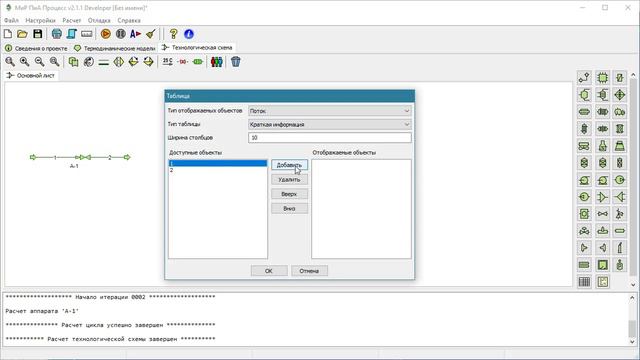Open the 'Тип таблицы' dropdown
The height and width of the screenshot is (360, 640).
tap(330, 124)
